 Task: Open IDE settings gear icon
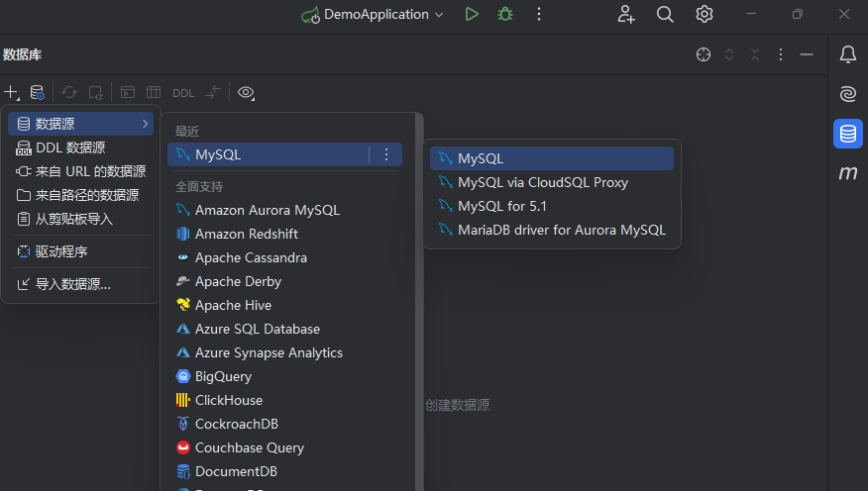tap(705, 14)
